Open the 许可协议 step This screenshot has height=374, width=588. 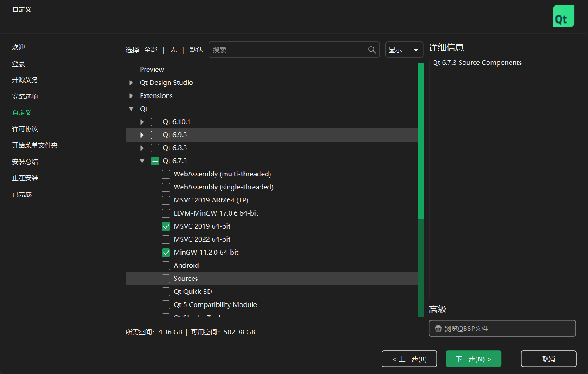tap(25, 129)
